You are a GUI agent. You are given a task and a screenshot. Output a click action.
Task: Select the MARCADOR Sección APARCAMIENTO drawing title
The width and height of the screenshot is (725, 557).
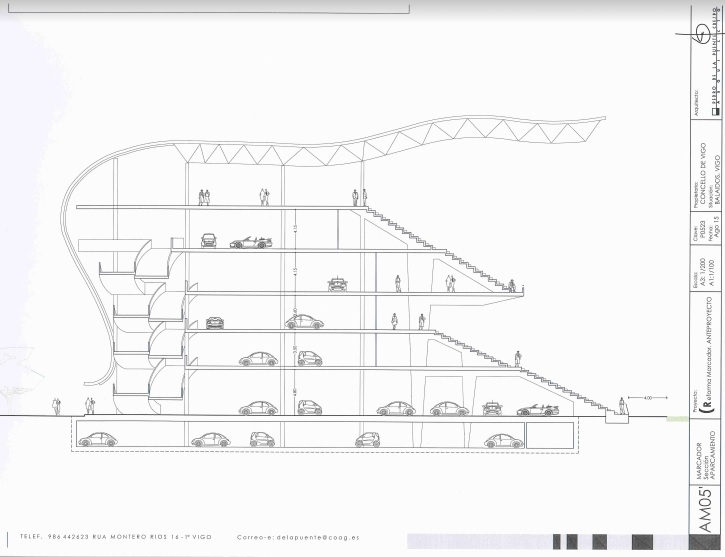(703, 460)
